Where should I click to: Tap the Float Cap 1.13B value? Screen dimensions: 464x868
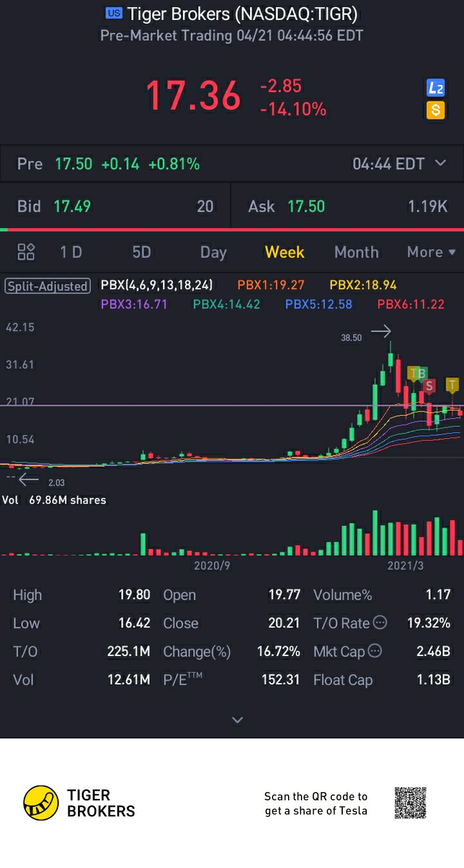(433, 680)
